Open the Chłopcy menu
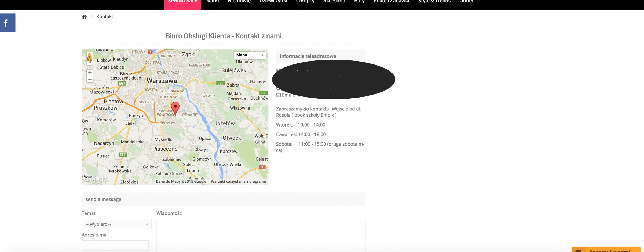This screenshot has width=644, height=252. click(x=305, y=2)
